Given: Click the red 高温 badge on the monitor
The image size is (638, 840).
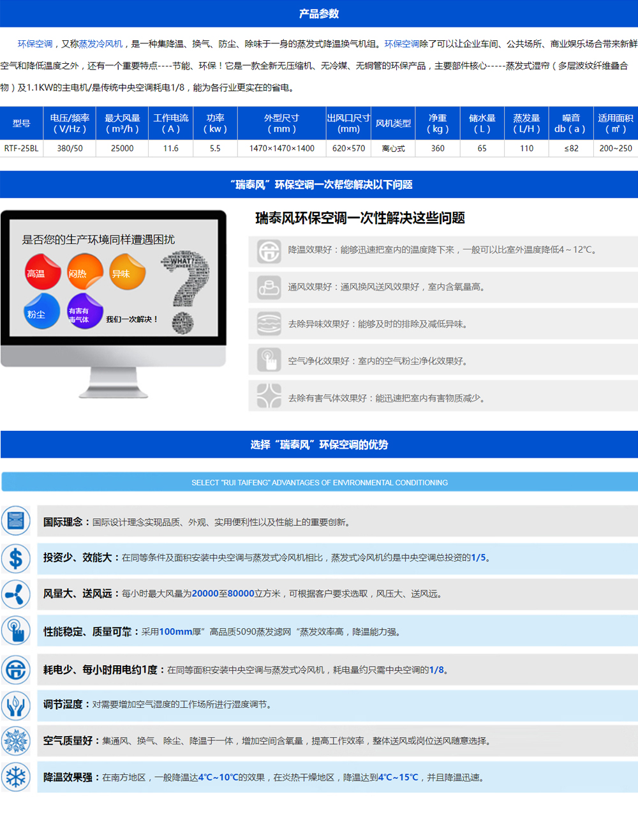Looking at the screenshot, I should point(42,272).
